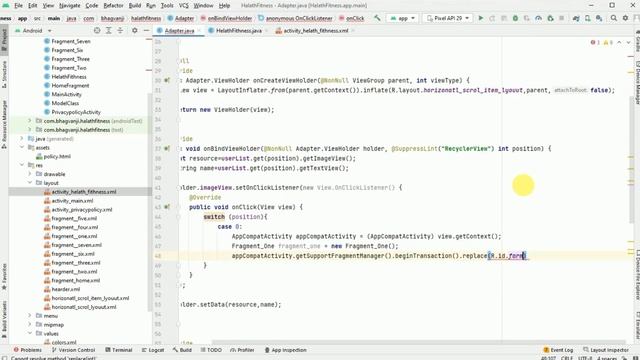This screenshot has height=360, width=640.
Task: Collapse the assets folder
Action: [x=22, y=147]
